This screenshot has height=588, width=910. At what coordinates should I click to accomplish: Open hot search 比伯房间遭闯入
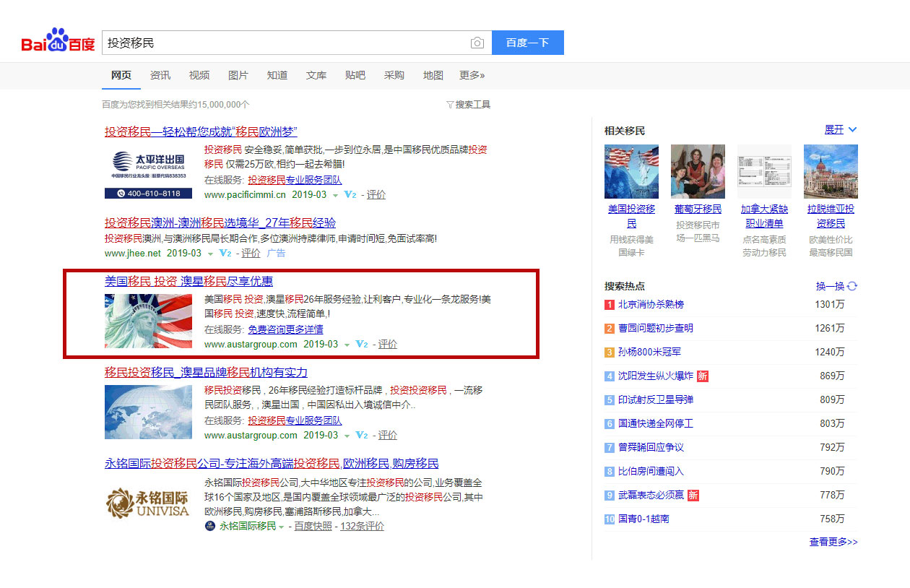[651, 471]
